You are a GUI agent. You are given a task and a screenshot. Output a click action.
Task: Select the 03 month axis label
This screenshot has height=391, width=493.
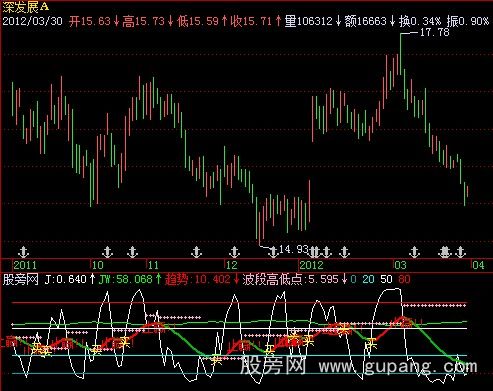400,265
